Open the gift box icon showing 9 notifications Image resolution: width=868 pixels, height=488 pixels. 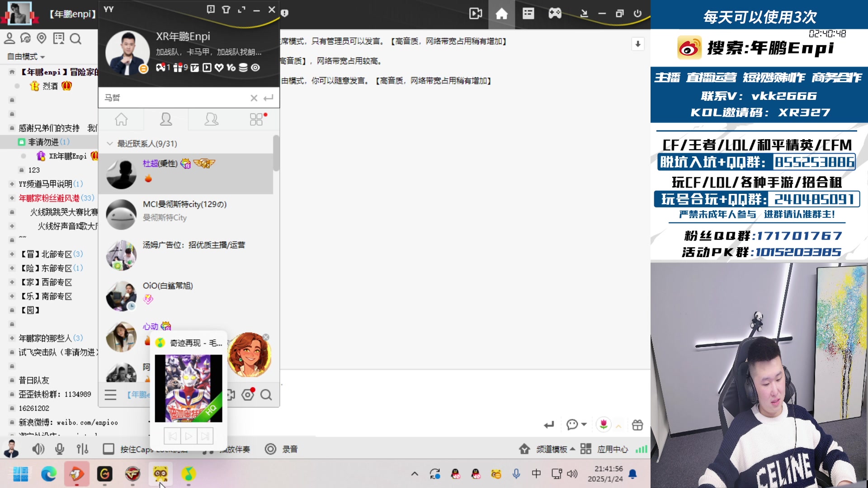click(x=178, y=67)
